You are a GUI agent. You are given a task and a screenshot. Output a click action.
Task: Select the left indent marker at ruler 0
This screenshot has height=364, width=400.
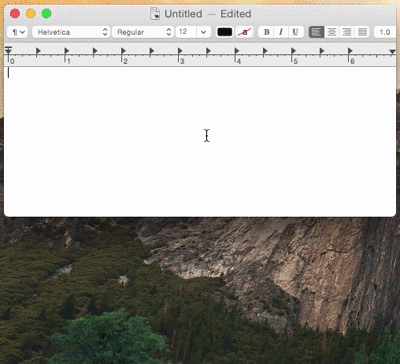pyautogui.click(x=8, y=51)
